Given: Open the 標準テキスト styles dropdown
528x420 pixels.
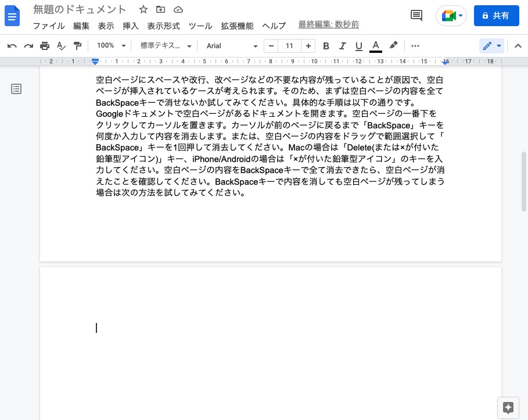Looking at the screenshot, I should point(164,45).
